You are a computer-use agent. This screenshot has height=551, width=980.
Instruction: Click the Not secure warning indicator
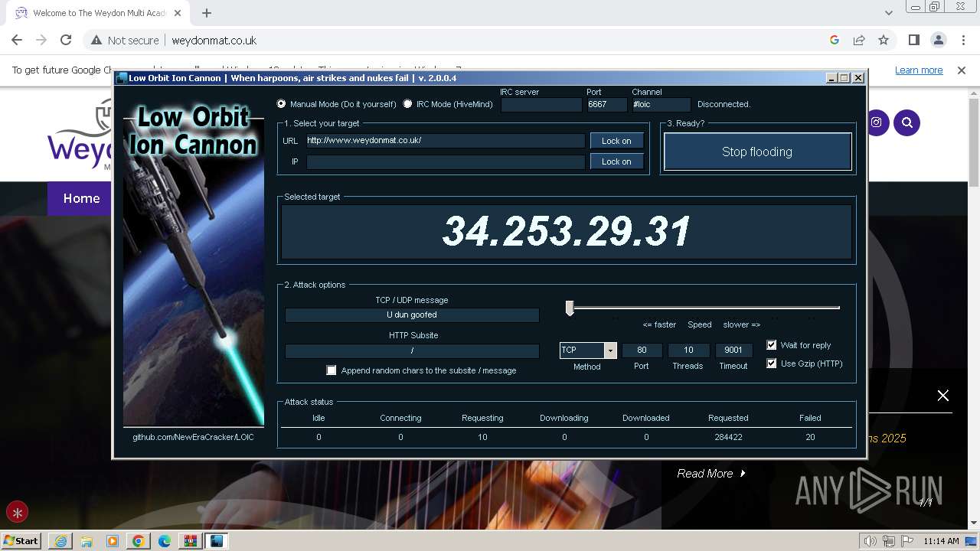click(125, 41)
